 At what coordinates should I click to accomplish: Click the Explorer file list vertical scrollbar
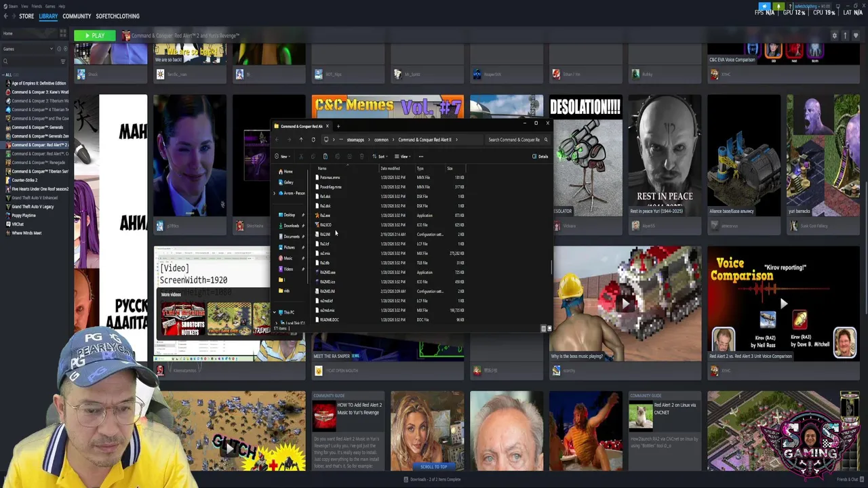pos(551,268)
